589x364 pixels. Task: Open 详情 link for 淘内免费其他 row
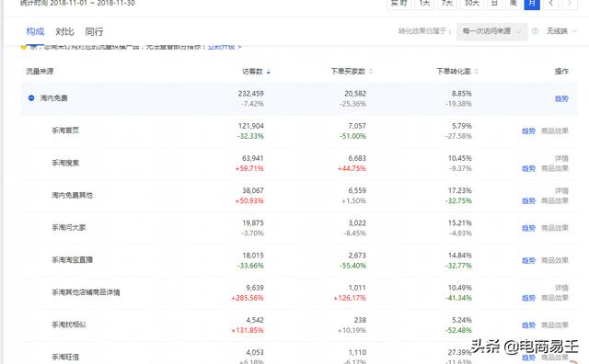coord(561,190)
